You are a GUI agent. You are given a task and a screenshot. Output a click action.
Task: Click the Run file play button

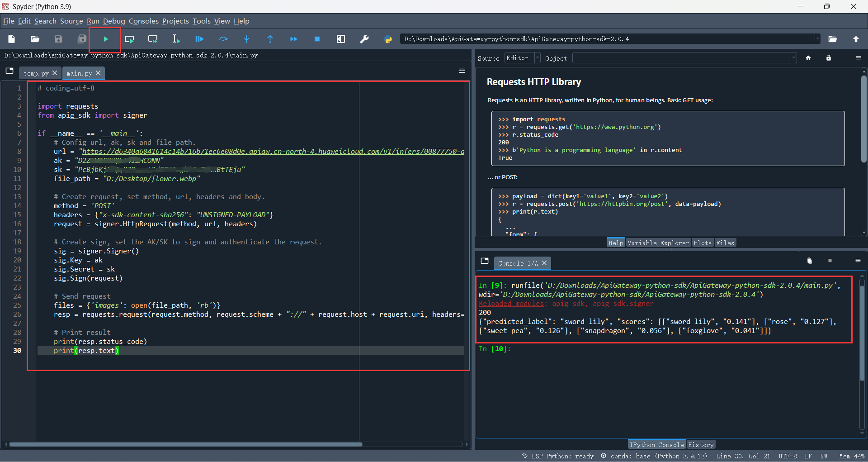pyautogui.click(x=105, y=39)
